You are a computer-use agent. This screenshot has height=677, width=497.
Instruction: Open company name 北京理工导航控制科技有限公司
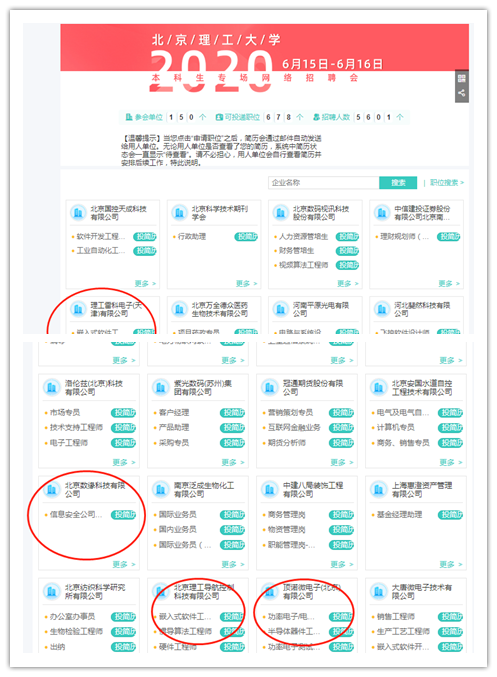(x=204, y=592)
